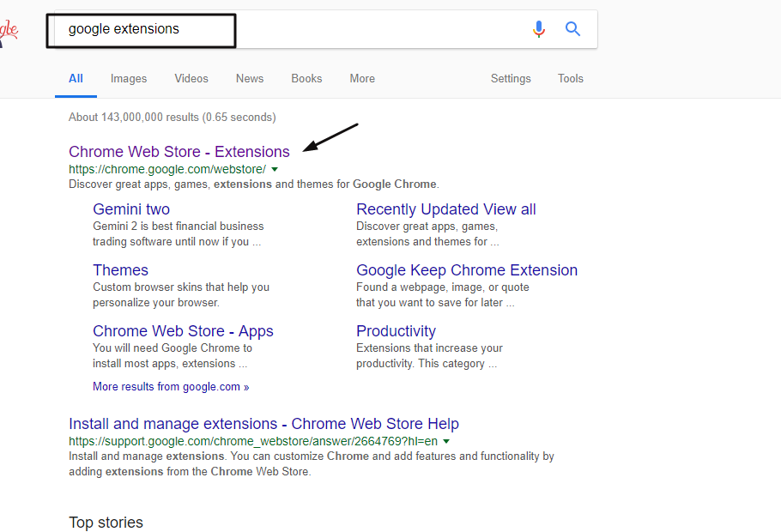Open the Productivity sitelink
The image size is (781, 532).
coord(396,330)
